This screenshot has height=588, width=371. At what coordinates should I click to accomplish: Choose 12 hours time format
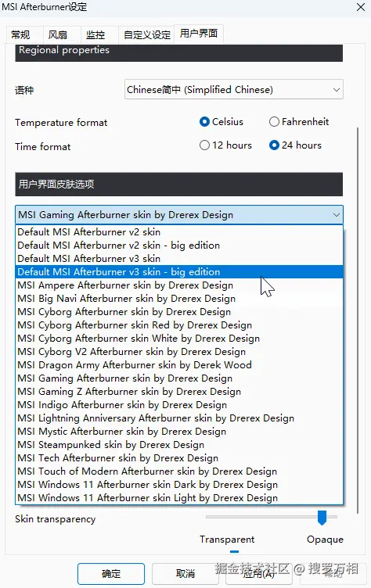tap(225, 145)
